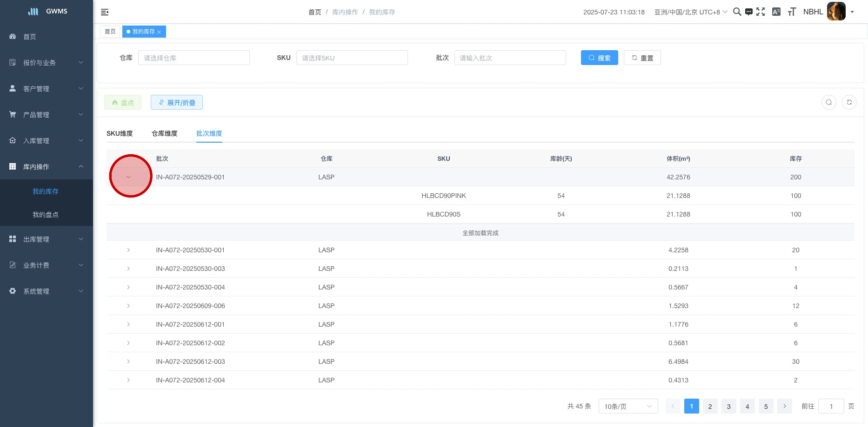
Task: Expand batch row IN-A072-20250530-001
Action: click(128, 250)
